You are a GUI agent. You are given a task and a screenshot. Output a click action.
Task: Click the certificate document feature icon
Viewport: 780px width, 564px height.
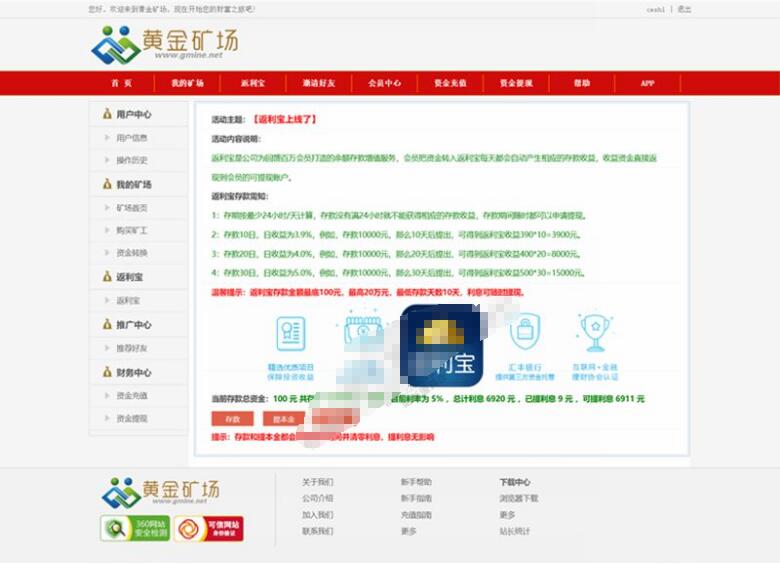tap(291, 333)
